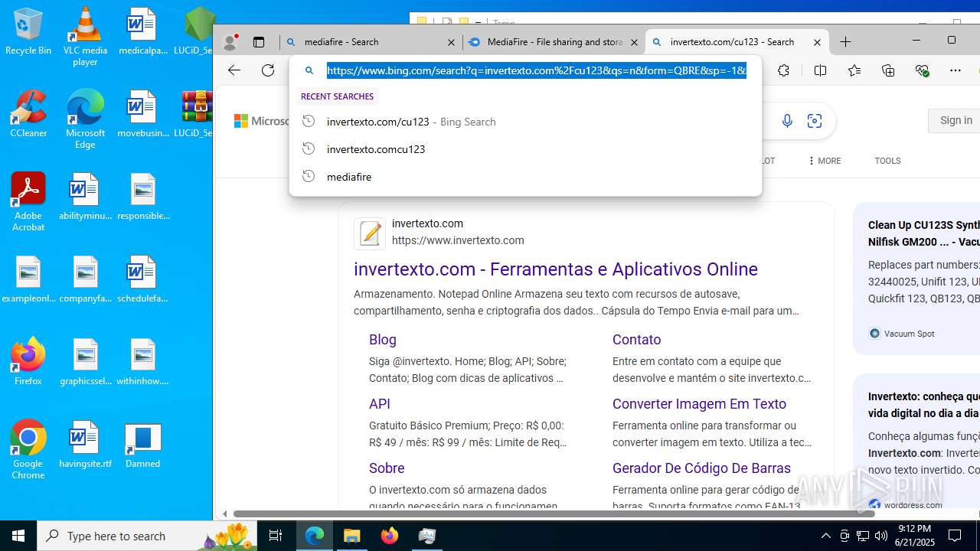Click the taskbar search box

[x=147, y=536]
